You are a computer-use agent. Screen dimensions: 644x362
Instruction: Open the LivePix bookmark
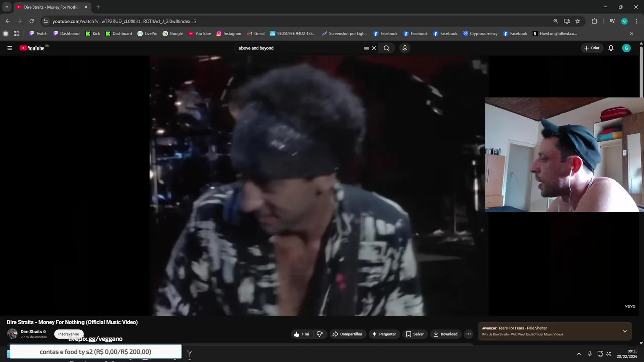click(147, 34)
